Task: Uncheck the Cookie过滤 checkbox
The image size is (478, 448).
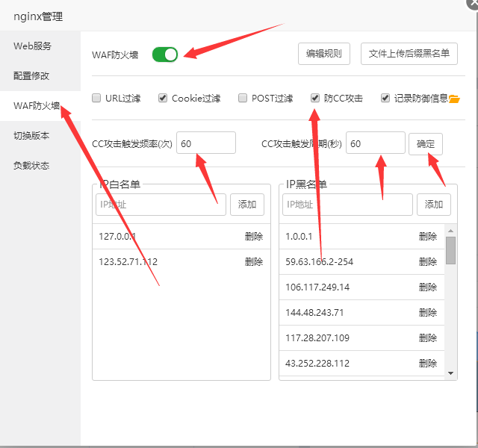Action: (163, 98)
